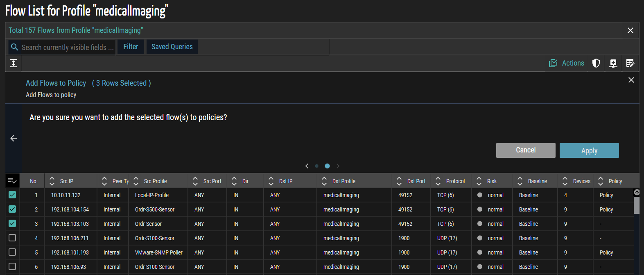Click the search magnifier icon

[15, 47]
